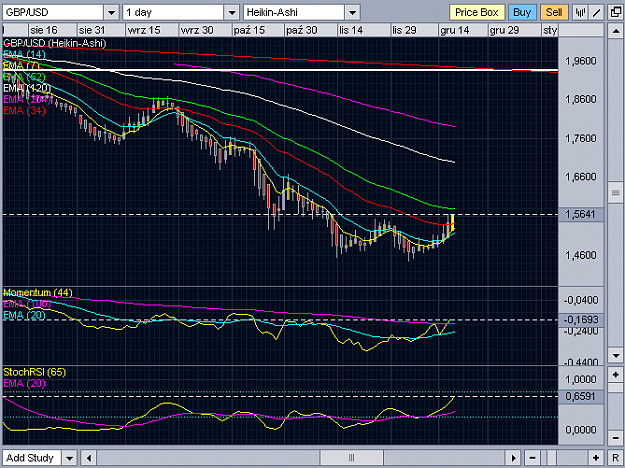
Task: Click the horizontal zoom-out minus button
Action: [532, 458]
